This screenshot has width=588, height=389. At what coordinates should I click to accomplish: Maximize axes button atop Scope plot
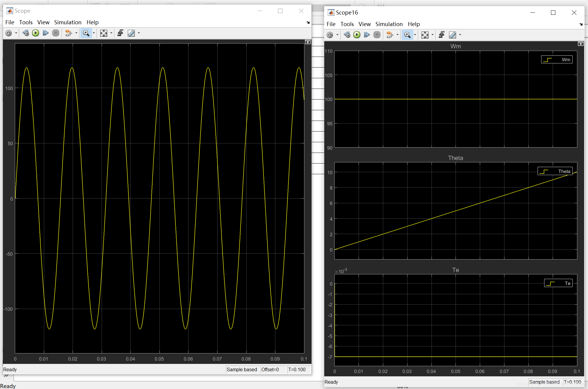tap(308, 42)
